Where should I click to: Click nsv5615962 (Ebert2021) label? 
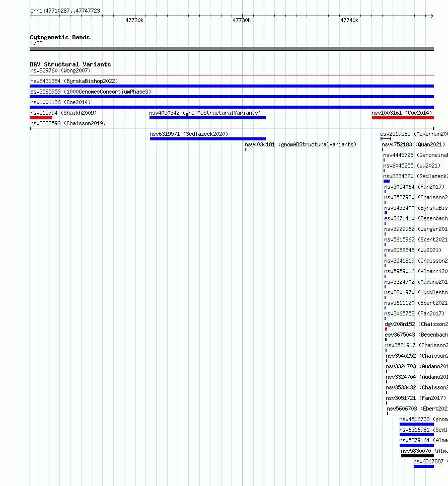tap(416, 239)
